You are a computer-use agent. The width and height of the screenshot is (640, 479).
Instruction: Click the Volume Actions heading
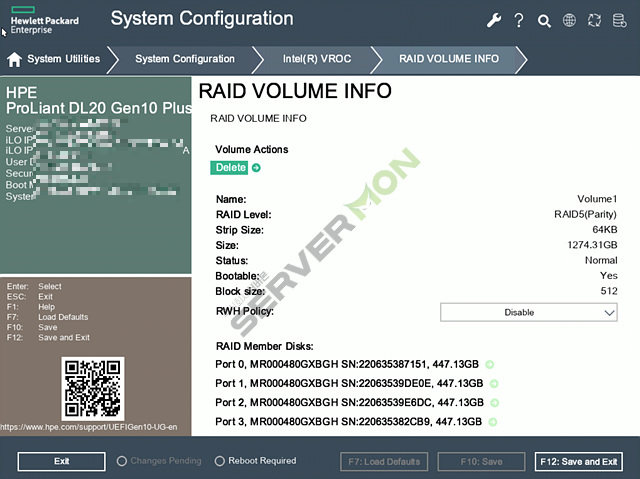pos(251,149)
